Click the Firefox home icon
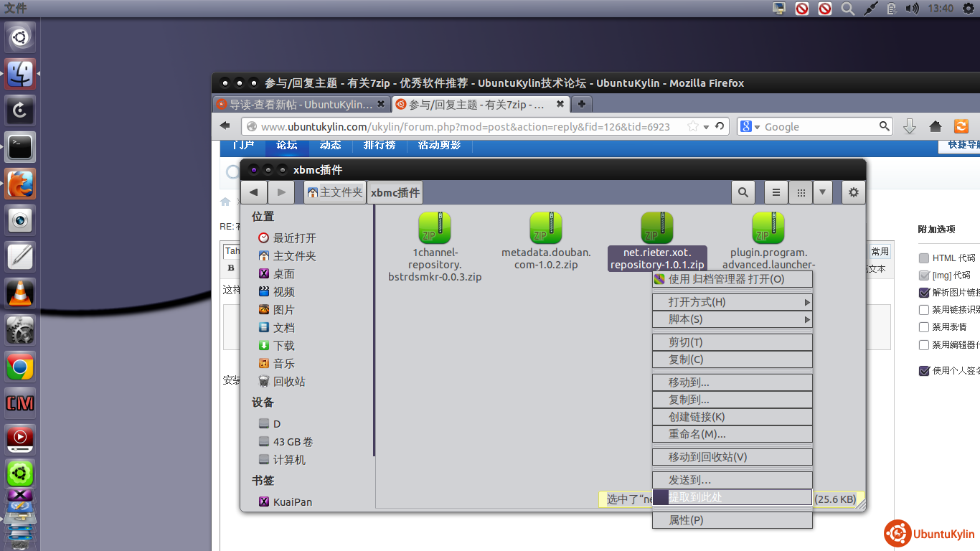980x551 pixels. 935,127
